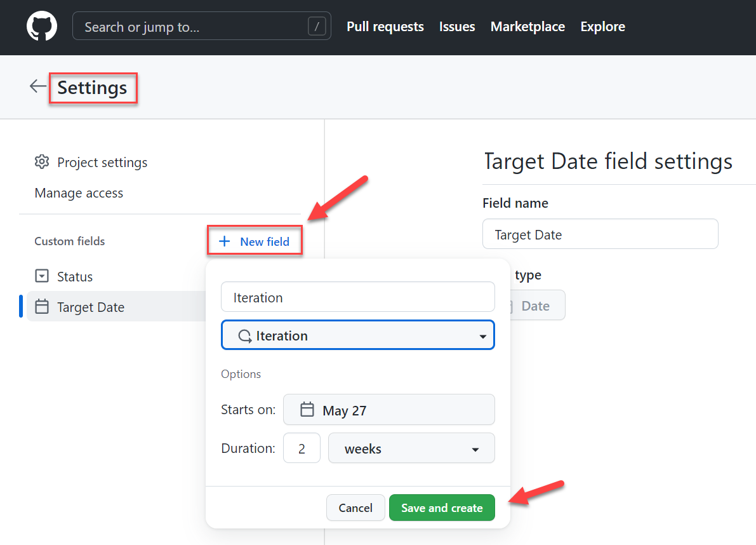Open the weeks duration unit dropdown
The width and height of the screenshot is (756, 545).
(x=411, y=448)
